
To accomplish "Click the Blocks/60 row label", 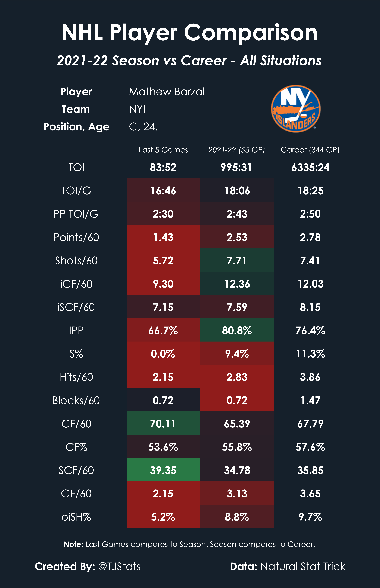I will (x=76, y=400).
